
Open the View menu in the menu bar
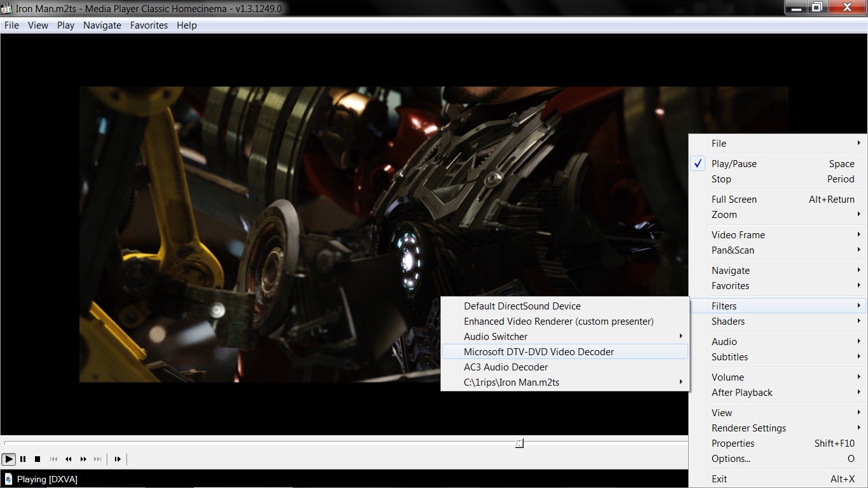click(x=38, y=25)
